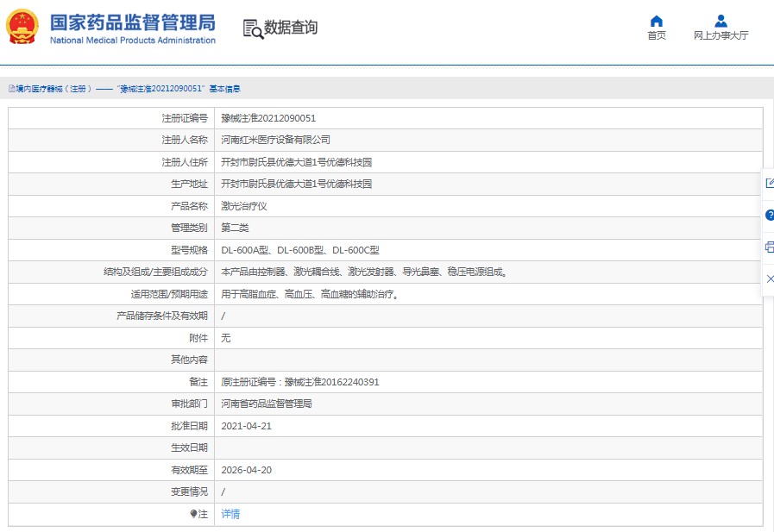This screenshot has width=774, height=532.
Task: Click National Medical Products Administration subtitle
Action: [133, 41]
